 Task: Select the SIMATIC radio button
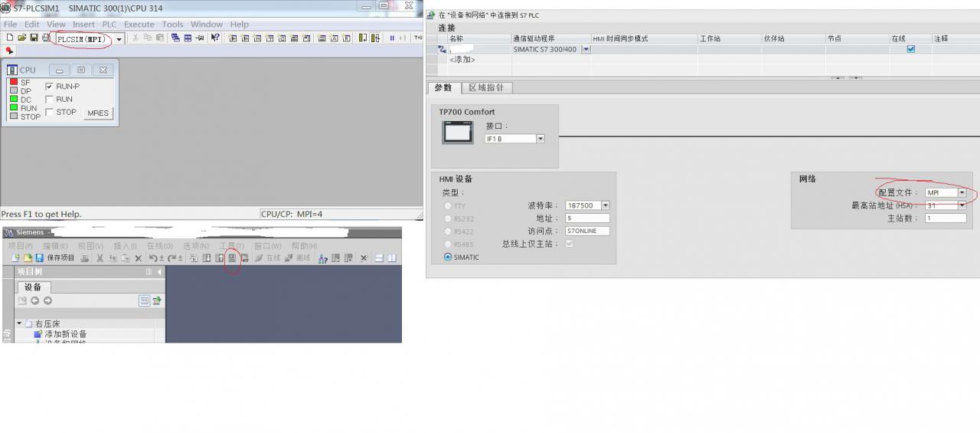pos(448,258)
